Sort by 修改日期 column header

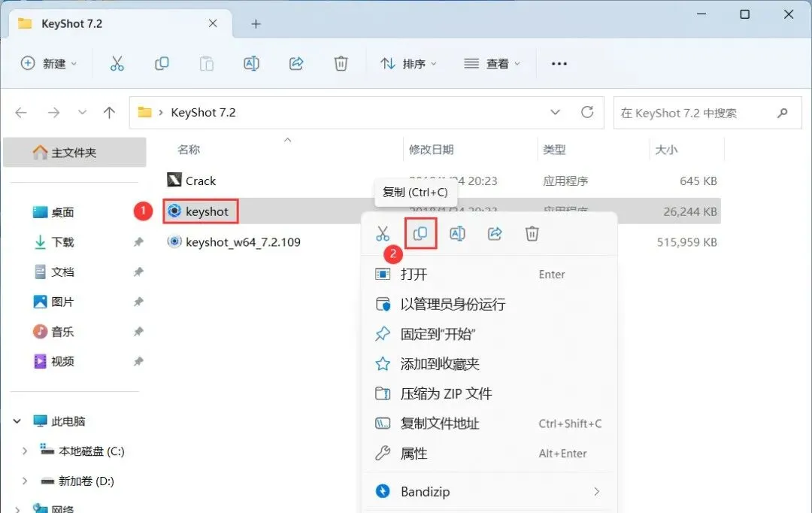point(431,150)
